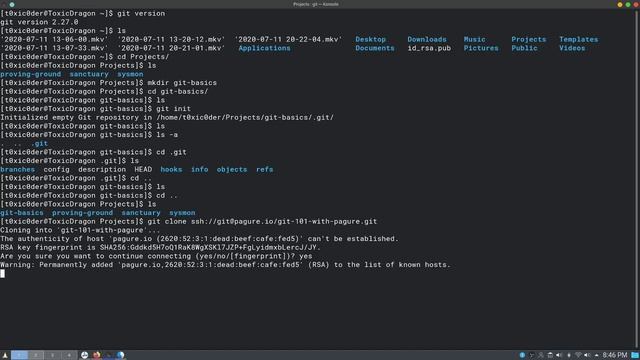The height and width of the screenshot is (360, 640).
Task: Click the 'Documents' directory name
Action: (375, 48)
